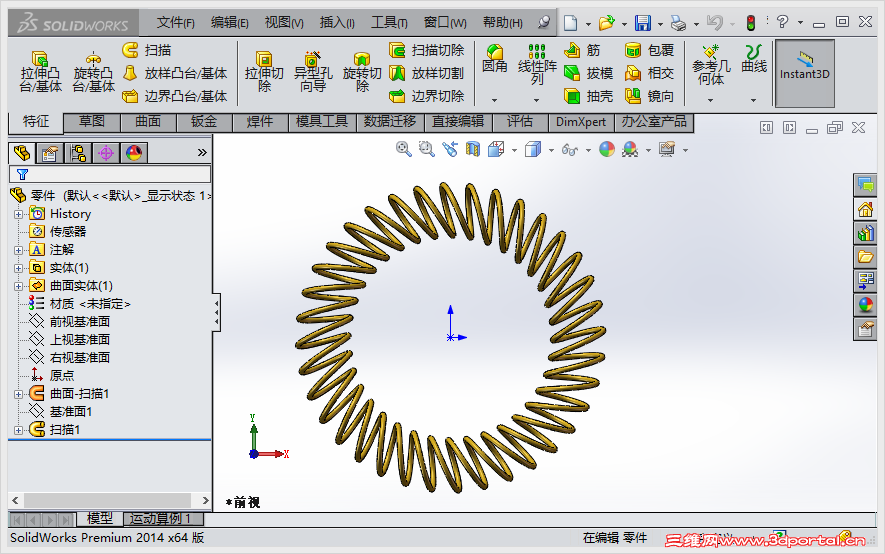Click the 曲线 curves tool
The height and width of the screenshot is (554, 885).
(753, 59)
